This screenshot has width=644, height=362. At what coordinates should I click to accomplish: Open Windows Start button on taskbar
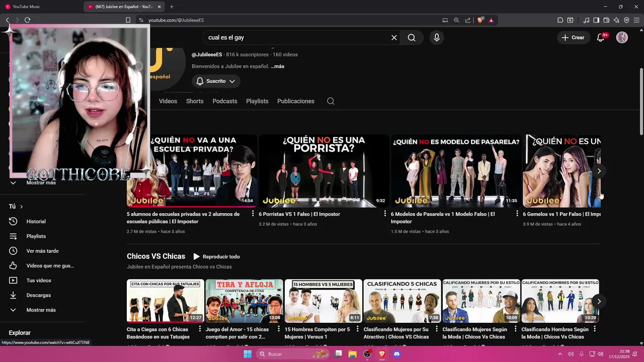pyautogui.click(x=248, y=354)
